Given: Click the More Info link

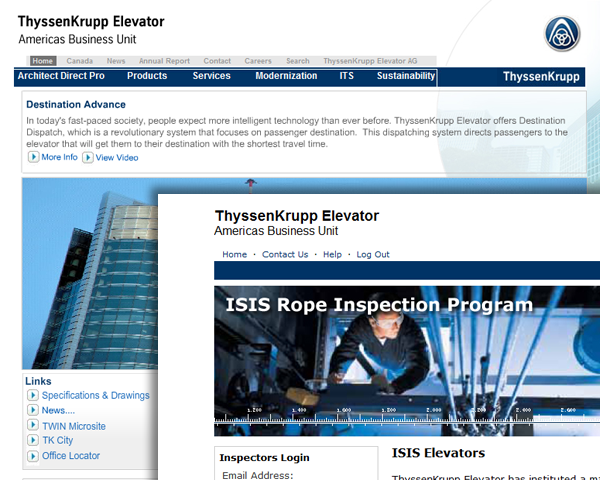Looking at the screenshot, I should tap(59, 157).
